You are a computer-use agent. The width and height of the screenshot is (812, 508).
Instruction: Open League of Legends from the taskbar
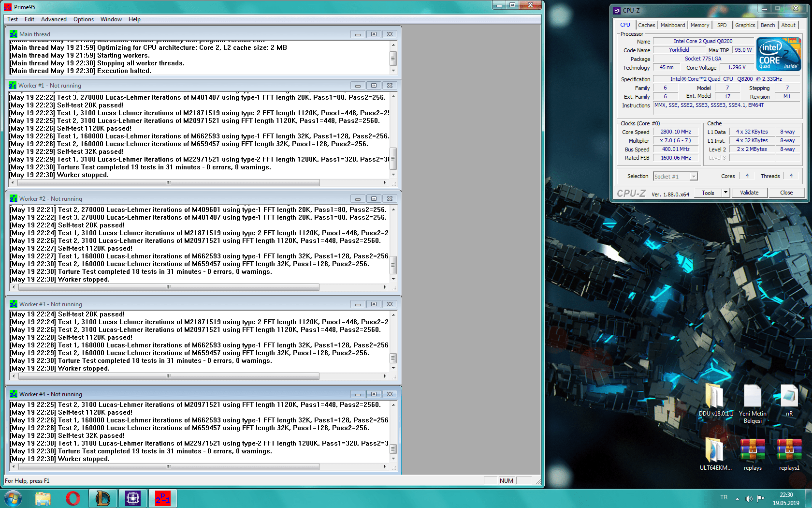click(103, 498)
